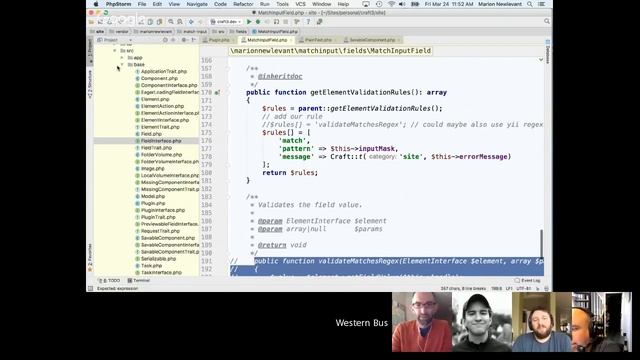Click the tool windows icon in status bar corner
The height and width of the screenshot is (360, 640).
(x=91, y=289)
